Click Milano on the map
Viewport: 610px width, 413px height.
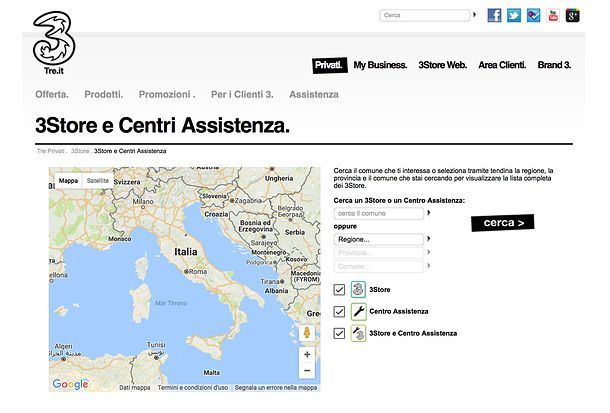pyautogui.click(x=143, y=202)
